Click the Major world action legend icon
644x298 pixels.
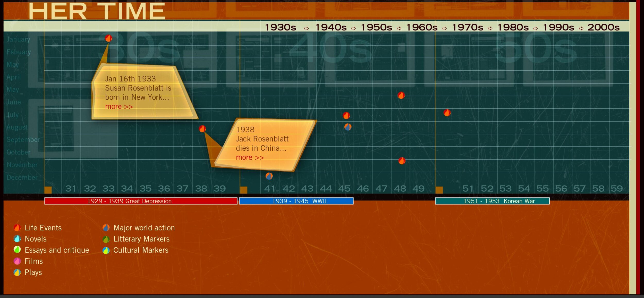coord(106,228)
